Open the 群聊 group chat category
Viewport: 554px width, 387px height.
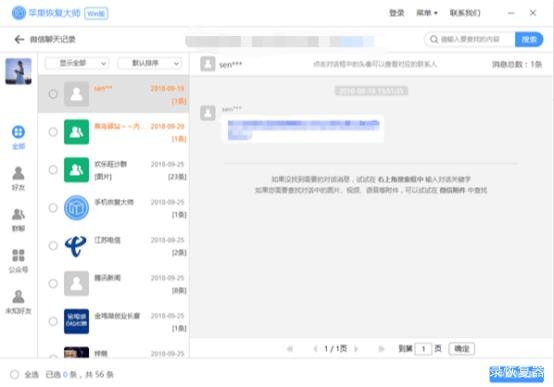[18, 219]
